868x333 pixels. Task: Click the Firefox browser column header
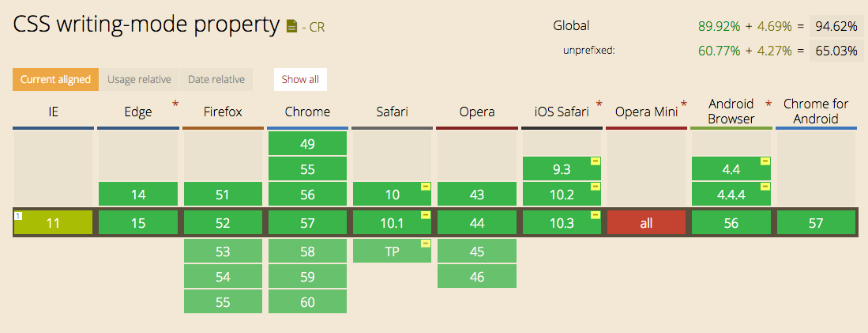click(x=223, y=112)
